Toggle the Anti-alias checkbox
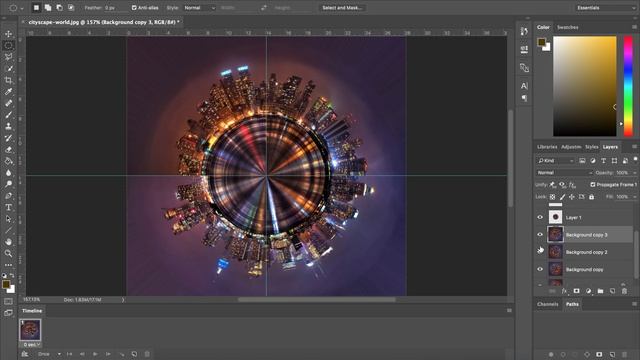 pyautogui.click(x=134, y=8)
